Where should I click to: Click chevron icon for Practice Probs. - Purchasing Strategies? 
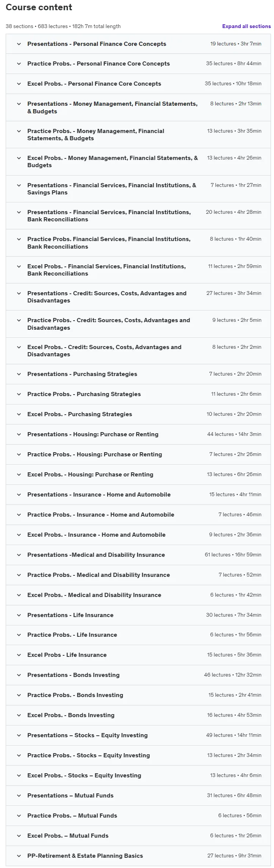(x=19, y=394)
